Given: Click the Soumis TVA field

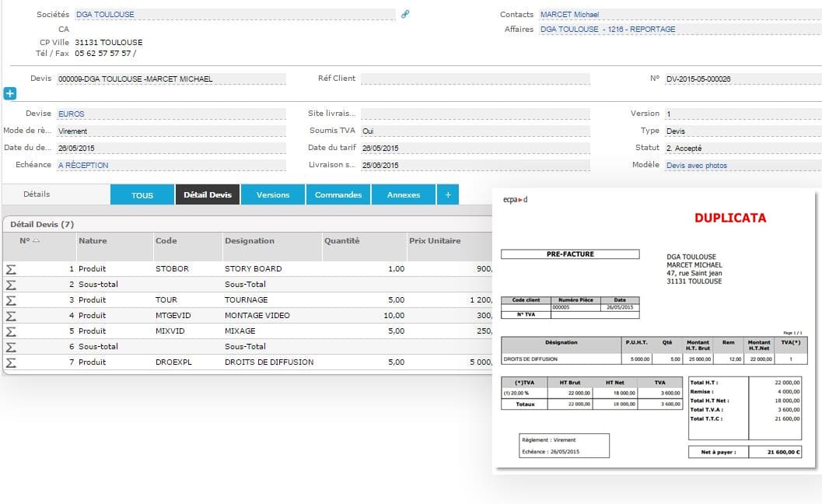Looking at the screenshot, I should point(475,131).
